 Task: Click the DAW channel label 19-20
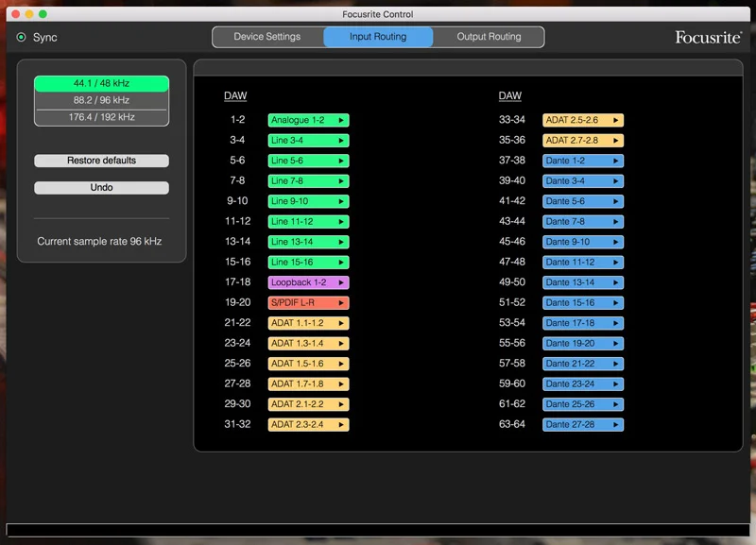click(x=238, y=302)
